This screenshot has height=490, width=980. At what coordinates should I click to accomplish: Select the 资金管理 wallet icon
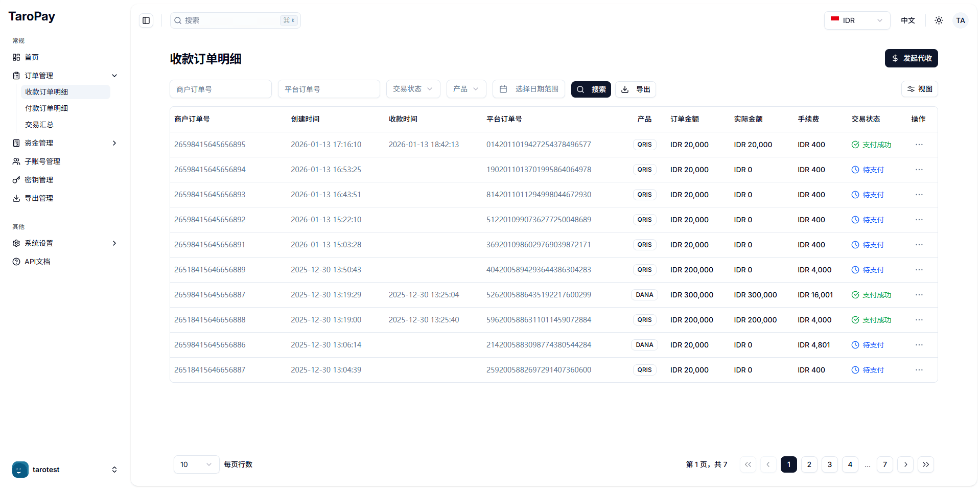[16, 143]
